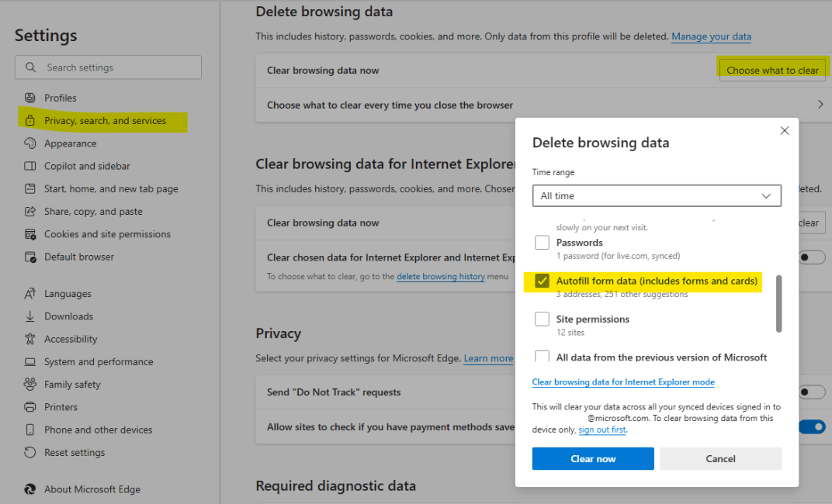The width and height of the screenshot is (832, 504).
Task: Expand Choose what to clear every time browser closes
Action: (x=821, y=105)
